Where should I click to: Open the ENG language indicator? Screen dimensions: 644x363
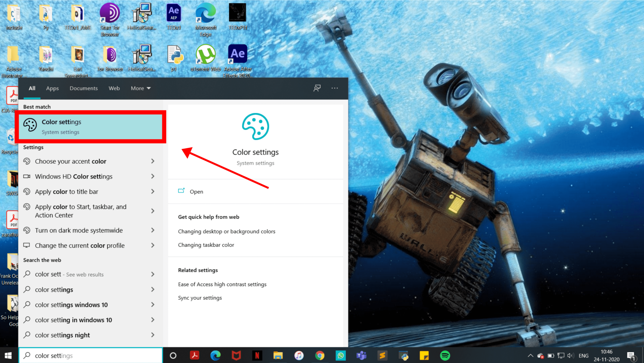point(583,356)
